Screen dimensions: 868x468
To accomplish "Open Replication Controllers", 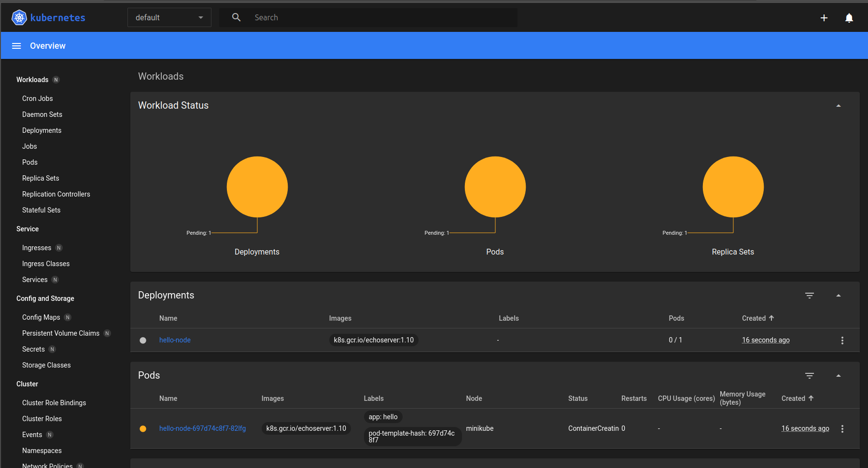I will (56, 194).
